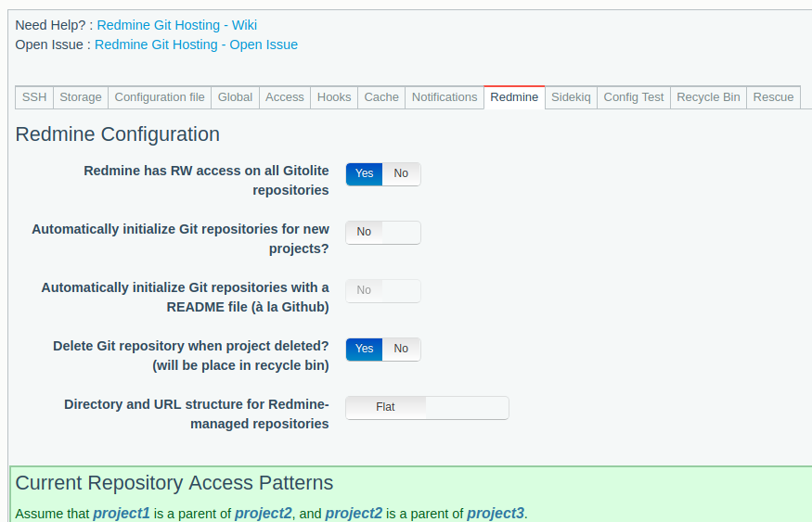Go to the Rescue tab
The image size is (812, 522).
click(773, 97)
